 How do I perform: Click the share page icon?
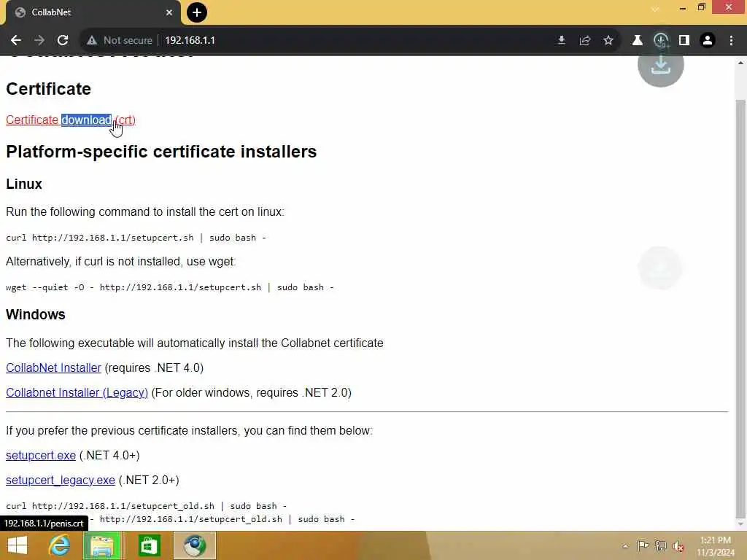[585, 41]
